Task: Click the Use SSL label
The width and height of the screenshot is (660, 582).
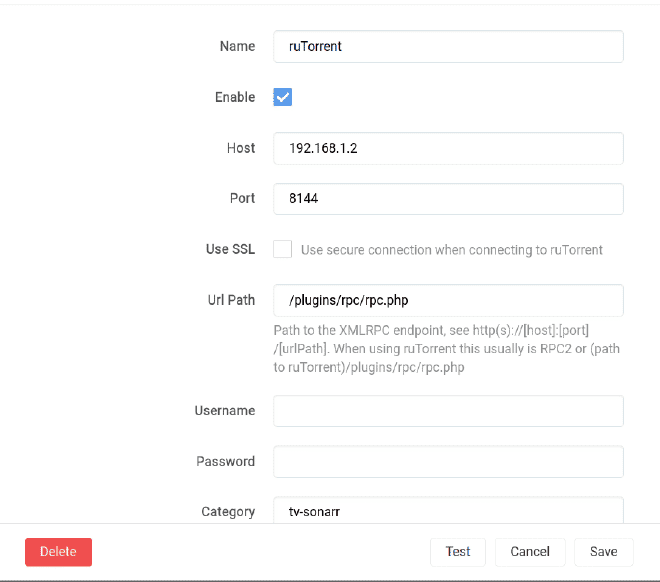Action: (x=230, y=249)
